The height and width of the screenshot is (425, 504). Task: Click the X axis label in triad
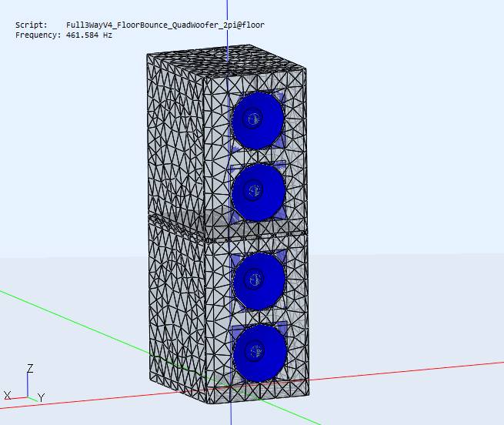point(8,395)
